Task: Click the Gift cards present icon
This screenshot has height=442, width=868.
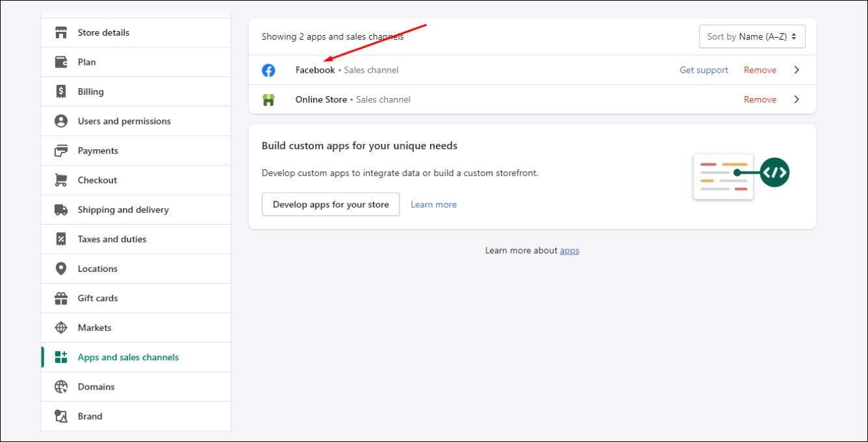Action: (61, 299)
